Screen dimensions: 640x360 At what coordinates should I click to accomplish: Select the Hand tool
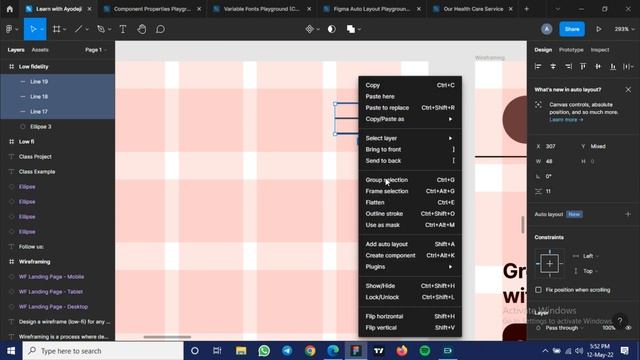coord(142,29)
